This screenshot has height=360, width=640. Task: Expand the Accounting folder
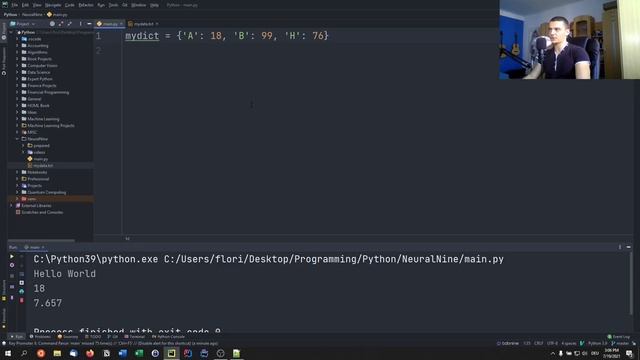pos(17,46)
